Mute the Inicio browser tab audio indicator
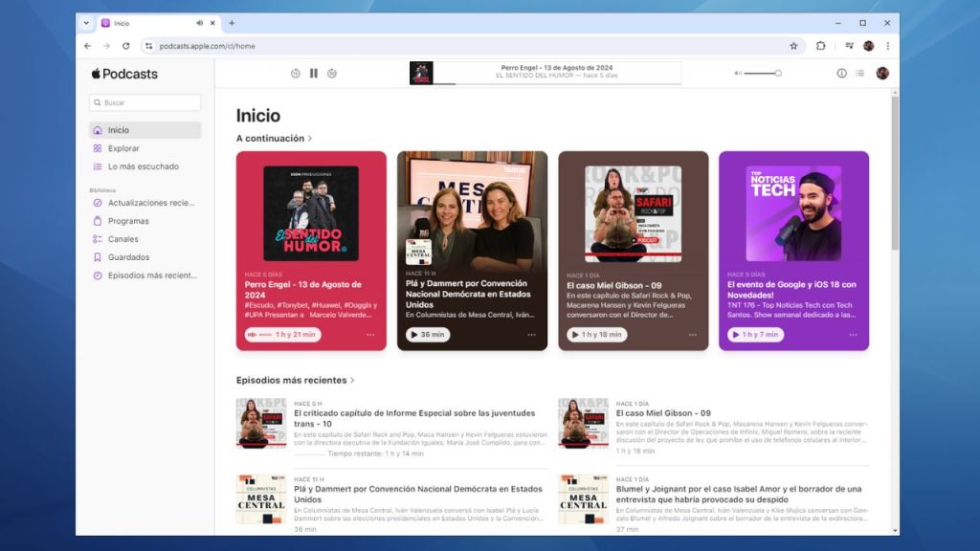This screenshot has height=551, width=980. 199,23
